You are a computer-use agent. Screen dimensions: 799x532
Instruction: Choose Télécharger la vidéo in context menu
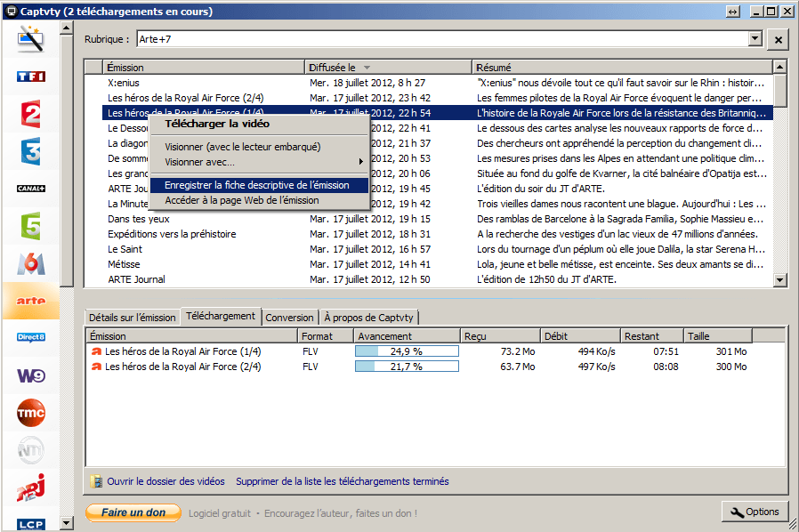[260, 124]
